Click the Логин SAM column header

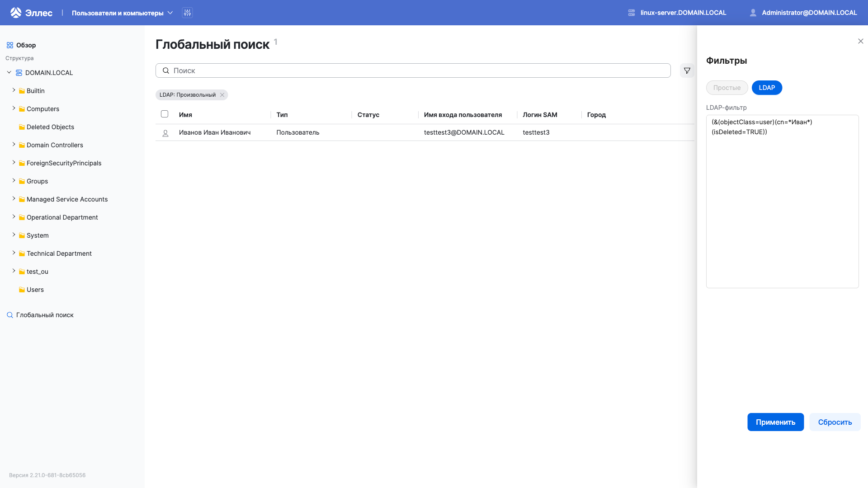click(x=540, y=115)
